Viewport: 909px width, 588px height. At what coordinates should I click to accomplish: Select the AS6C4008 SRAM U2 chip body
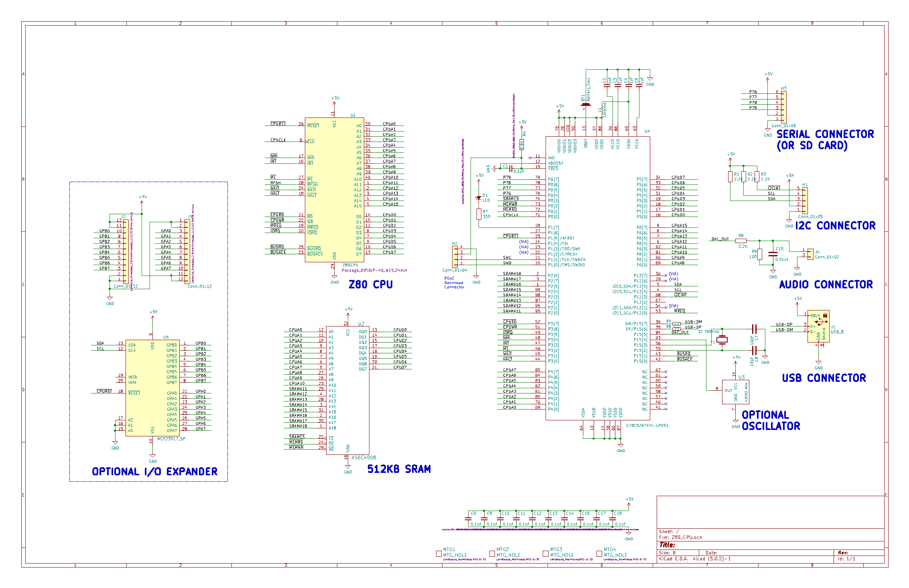pos(347,390)
